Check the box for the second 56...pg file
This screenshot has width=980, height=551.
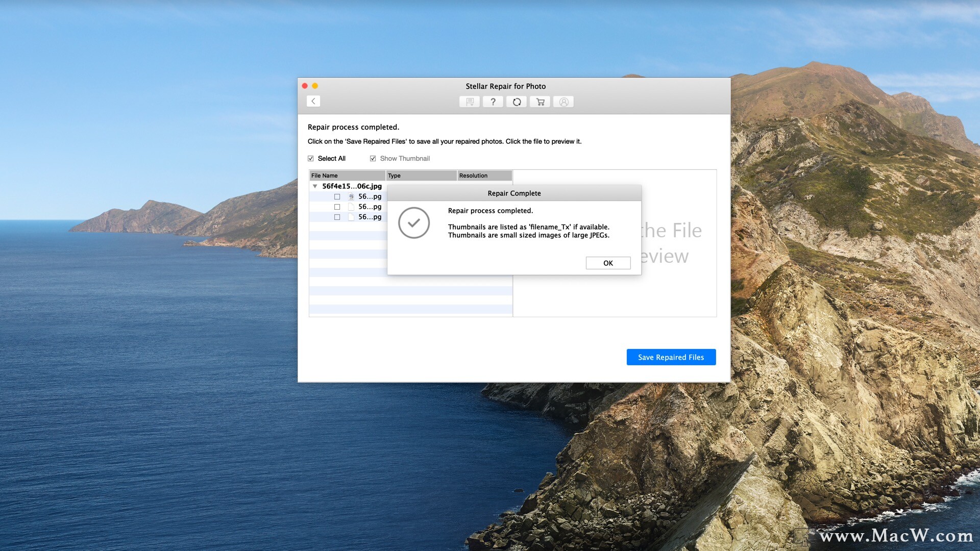pos(337,207)
